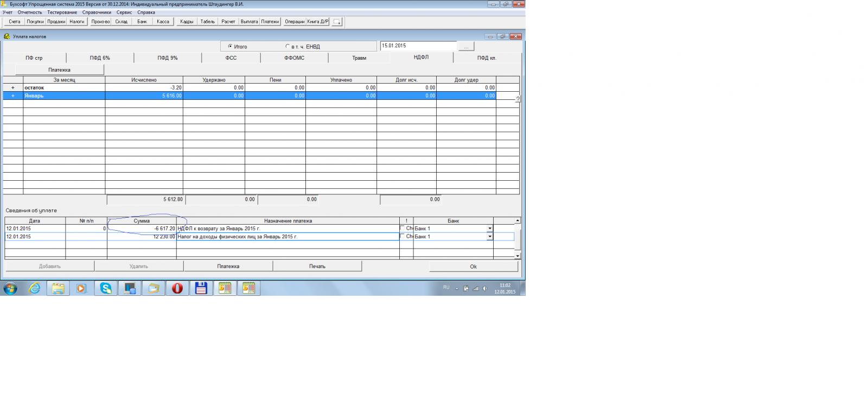Image resolution: width=868 pixels, height=399 pixels.
Task: Click the payments table vertical scrollbar down arrow
Action: [x=518, y=256]
